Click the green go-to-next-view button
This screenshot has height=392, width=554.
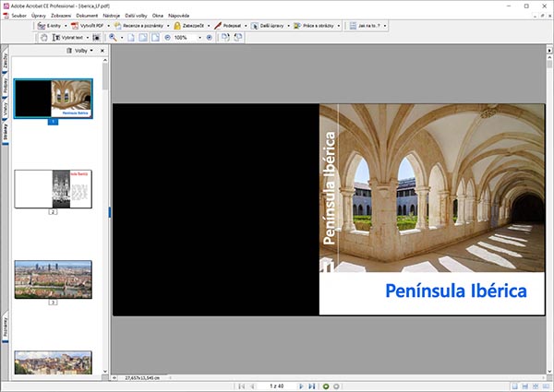click(x=325, y=385)
